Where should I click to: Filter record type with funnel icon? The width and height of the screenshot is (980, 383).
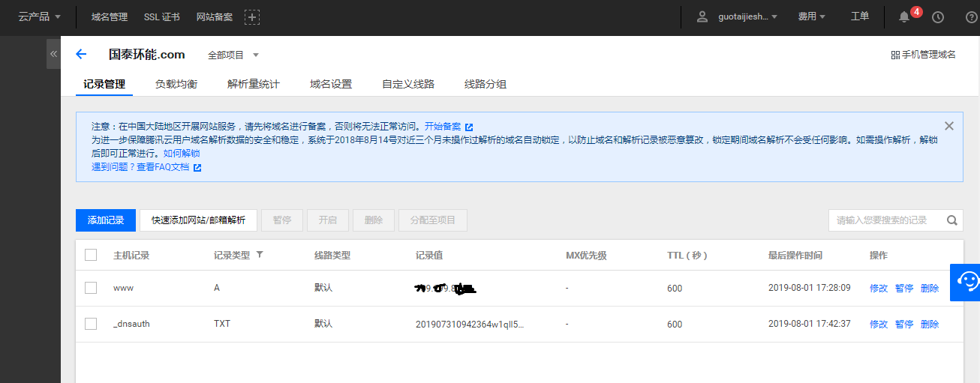pyautogui.click(x=260, y=255)
